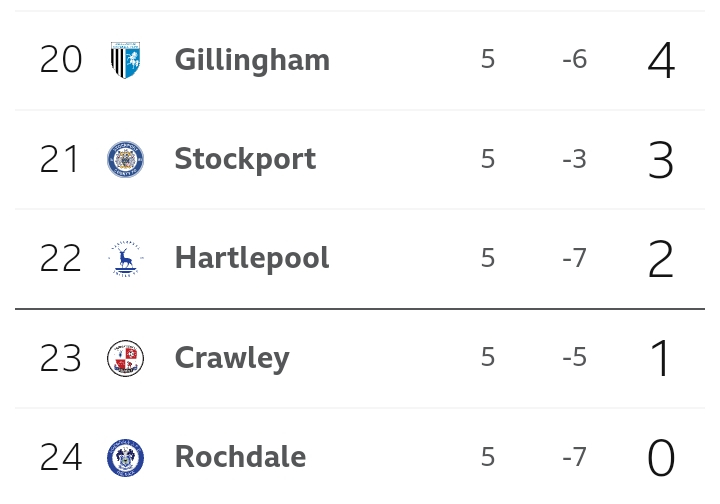Open the Gillingham team link

252,61
